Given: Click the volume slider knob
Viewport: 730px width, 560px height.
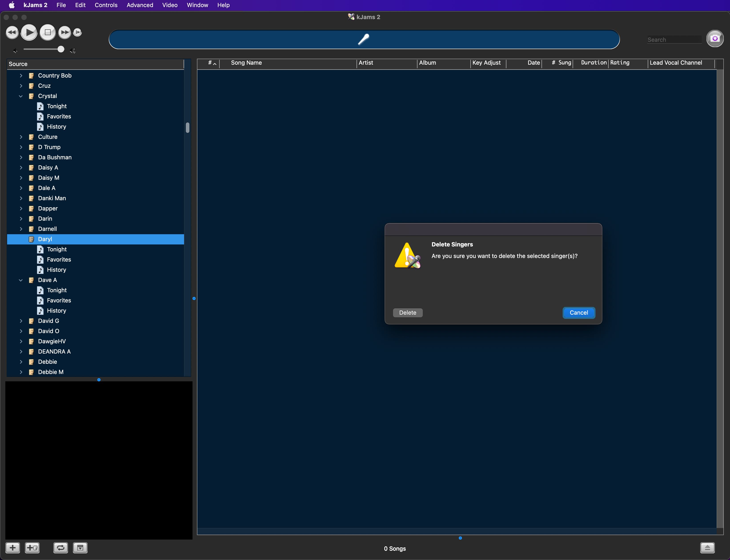Looking at the screenshot, I should (x=61, y=49).
